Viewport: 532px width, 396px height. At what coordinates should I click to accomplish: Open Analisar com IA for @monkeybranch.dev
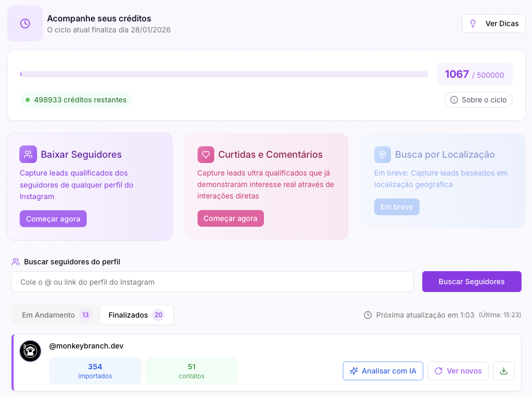click(383, 370)
